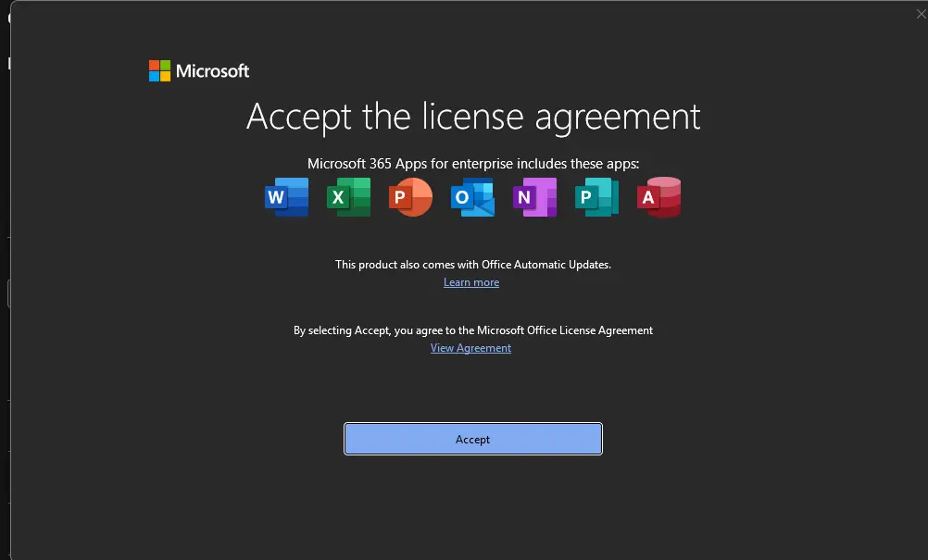
Task: Accept the license agreement
Action: 473,439
